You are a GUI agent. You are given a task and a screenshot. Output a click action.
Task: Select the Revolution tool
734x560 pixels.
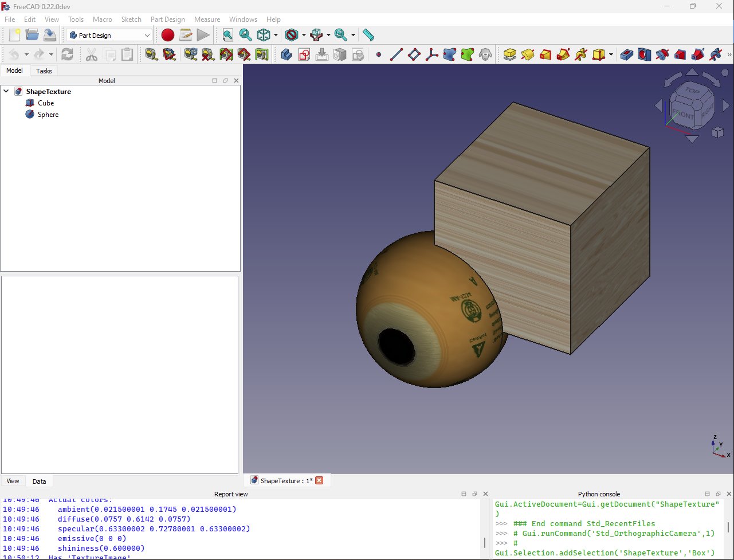point(527,54)
